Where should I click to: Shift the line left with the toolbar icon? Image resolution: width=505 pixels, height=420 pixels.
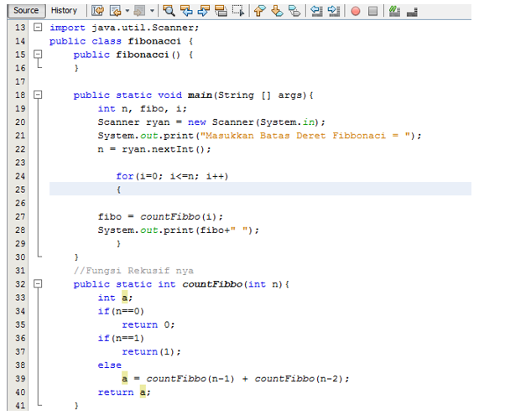(x=316, y=11)
